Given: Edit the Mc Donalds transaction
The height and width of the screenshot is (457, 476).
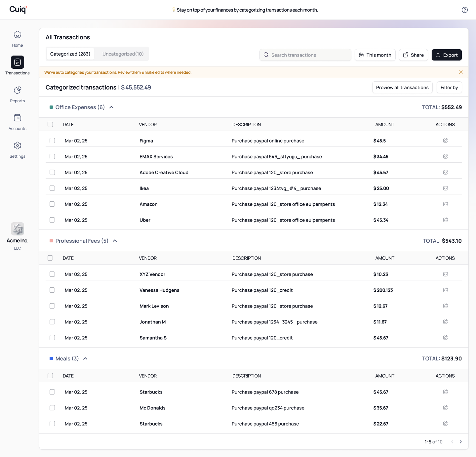Looking at the screenshot, I should tap(446, 408).
